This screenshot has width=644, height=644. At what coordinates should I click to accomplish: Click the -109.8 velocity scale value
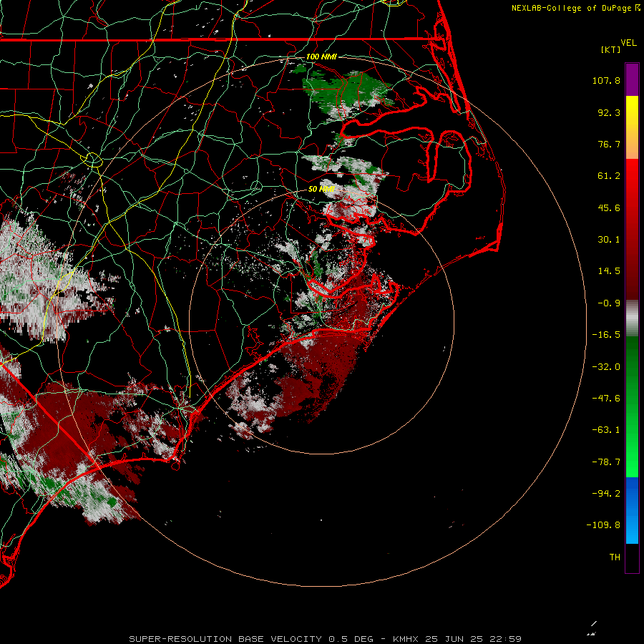(x=603, y=525)
